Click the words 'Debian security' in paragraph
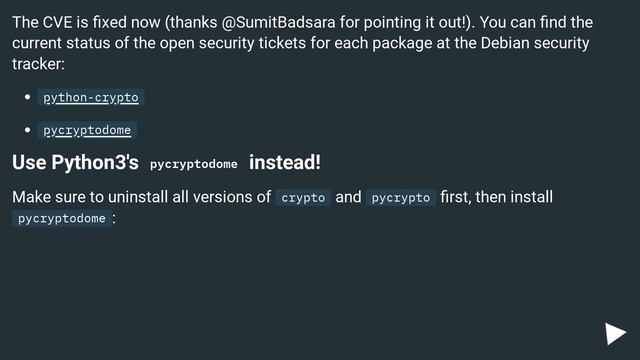The image size is (640, 360). point(535,43)
